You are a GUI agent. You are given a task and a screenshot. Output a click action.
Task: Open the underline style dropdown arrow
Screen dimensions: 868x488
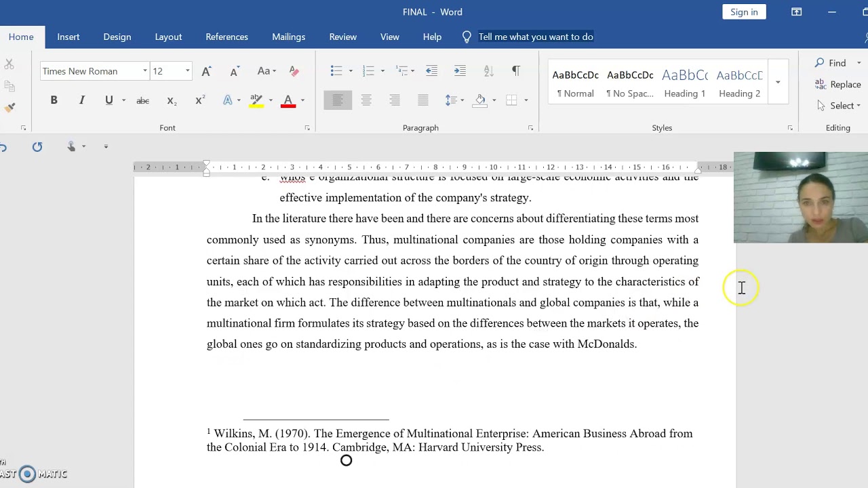point(123,100)
